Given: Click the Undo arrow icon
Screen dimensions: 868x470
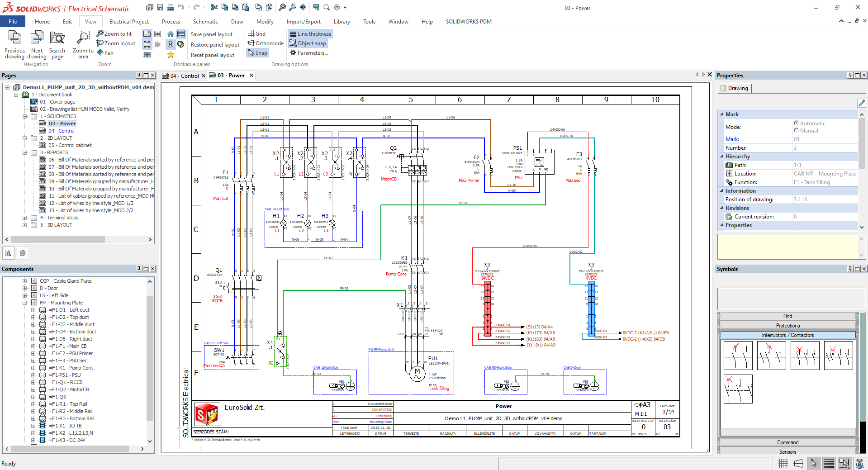Looking at the screenshot, I should [181, 7].
